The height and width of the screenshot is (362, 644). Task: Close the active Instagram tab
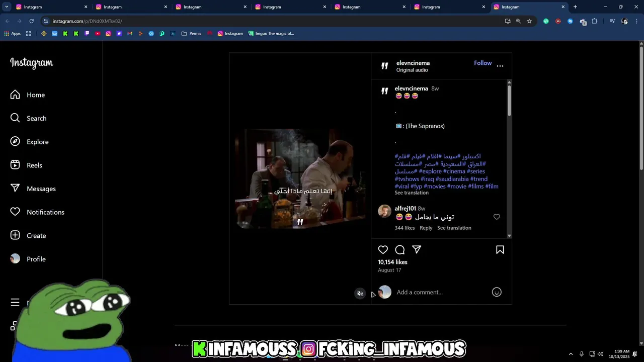563,7
